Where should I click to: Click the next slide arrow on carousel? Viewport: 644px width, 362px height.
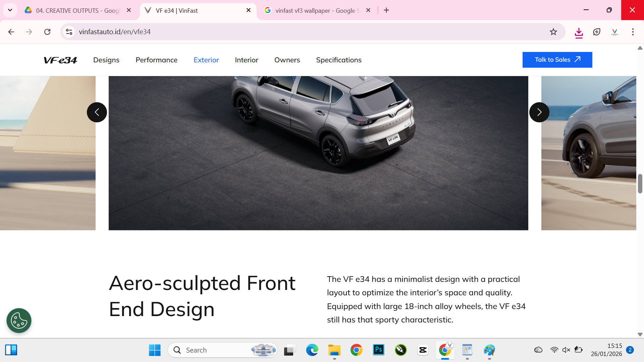539,112
